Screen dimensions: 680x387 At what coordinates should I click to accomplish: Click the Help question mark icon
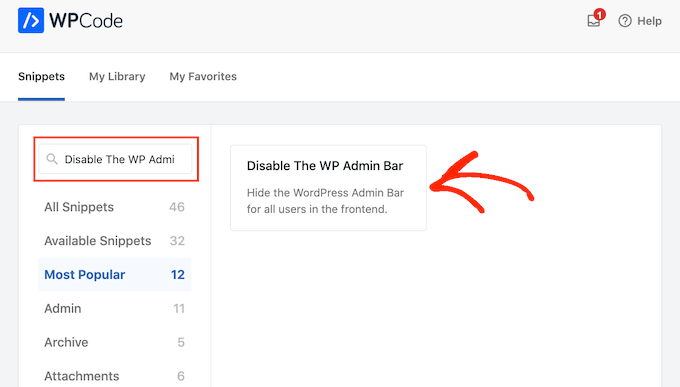[x=624, y=21]
